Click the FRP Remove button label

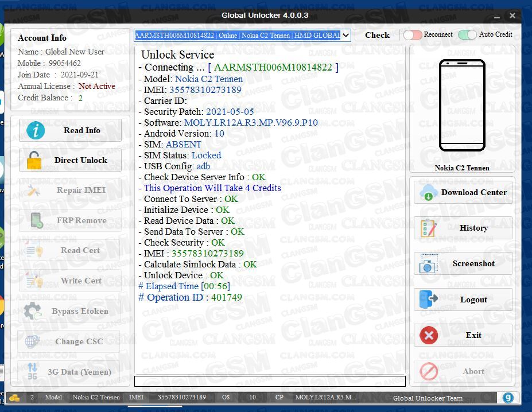(x=81, y=220)
